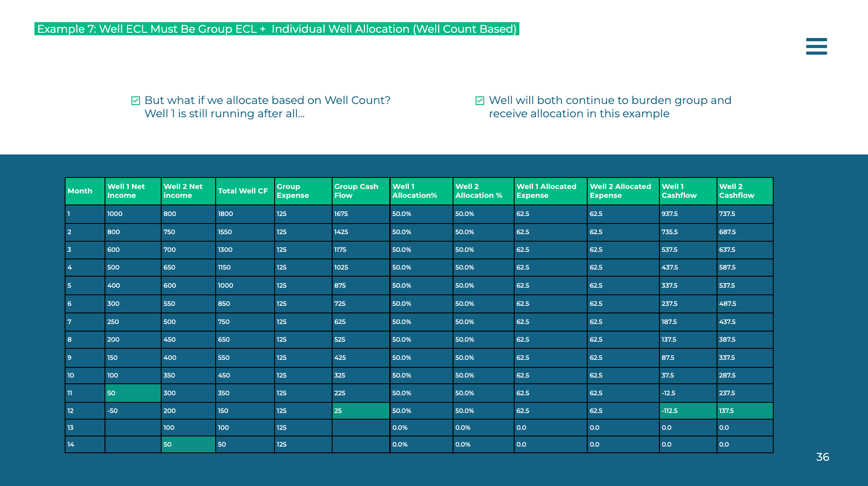Click the 'Total Well CF' header
868x486 pixels.
[244, 191]
